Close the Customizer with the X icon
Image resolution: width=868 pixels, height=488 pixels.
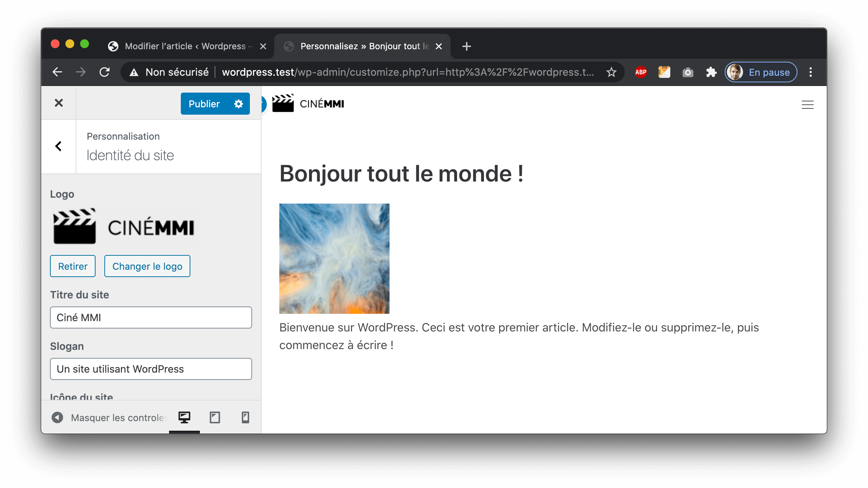coord(59,103)
